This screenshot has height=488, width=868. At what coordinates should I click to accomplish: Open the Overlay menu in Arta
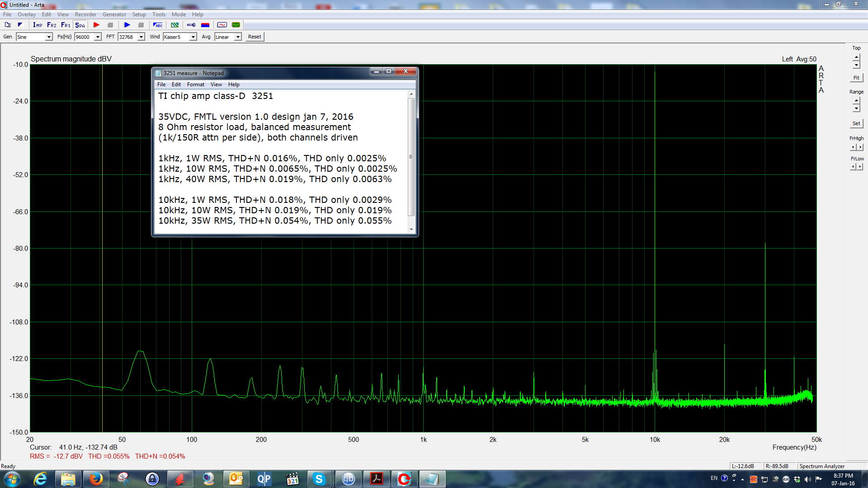click(x=27, y=14)
